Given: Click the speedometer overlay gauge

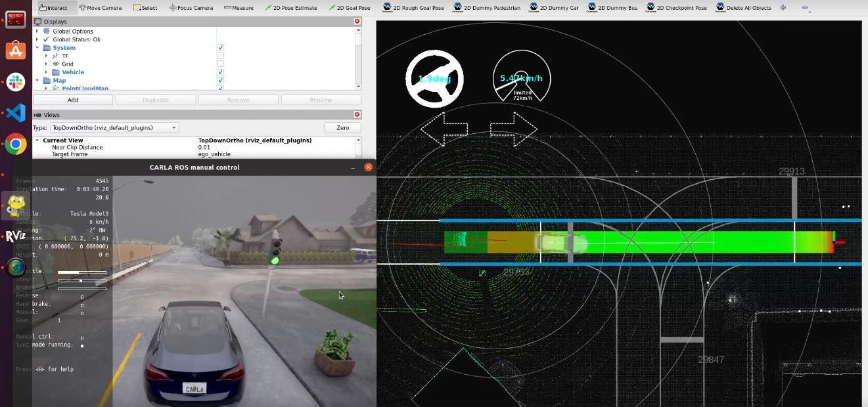Looking at the screenshot, I should coord(522,77).
